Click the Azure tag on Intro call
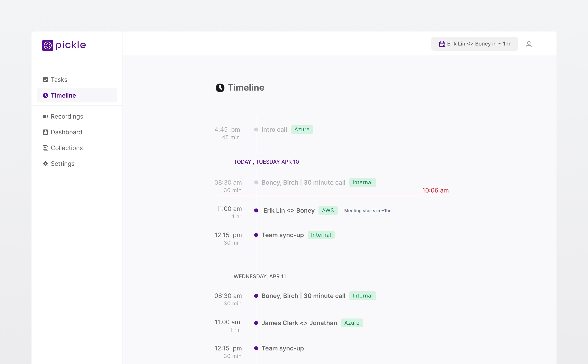This screenshot has height=364, width=588. coord(302,129)
